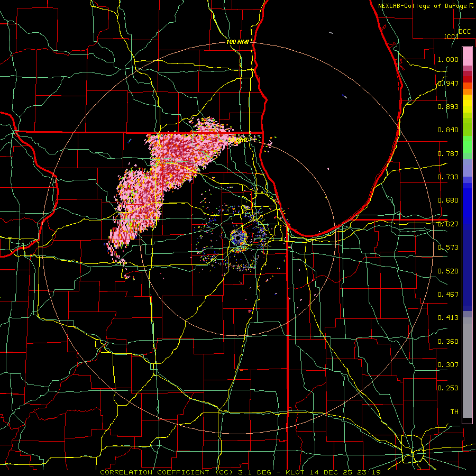Click the DCC label above the color scale
Image resolution: width=476 pixels, height=476 pixels.
464,31
